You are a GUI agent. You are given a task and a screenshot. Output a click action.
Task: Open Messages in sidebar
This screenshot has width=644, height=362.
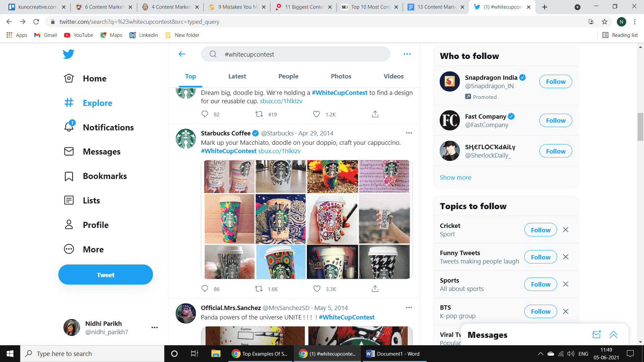92,152
